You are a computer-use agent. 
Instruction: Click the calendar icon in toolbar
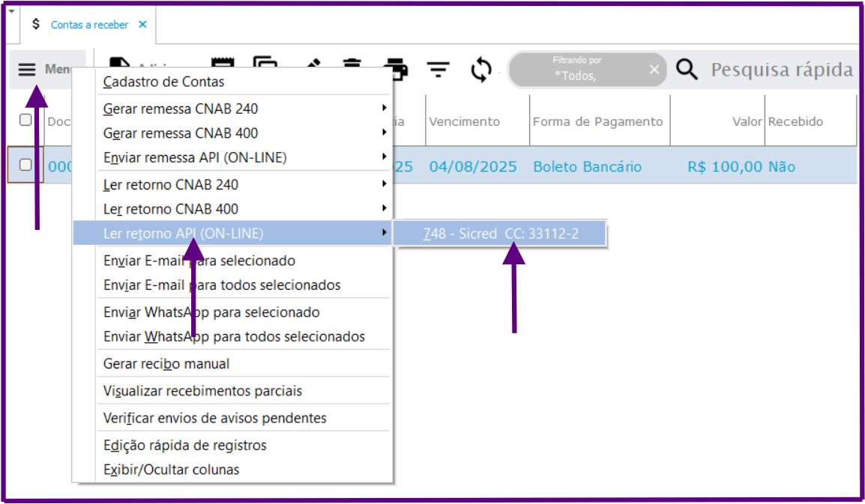coord(222,66)
